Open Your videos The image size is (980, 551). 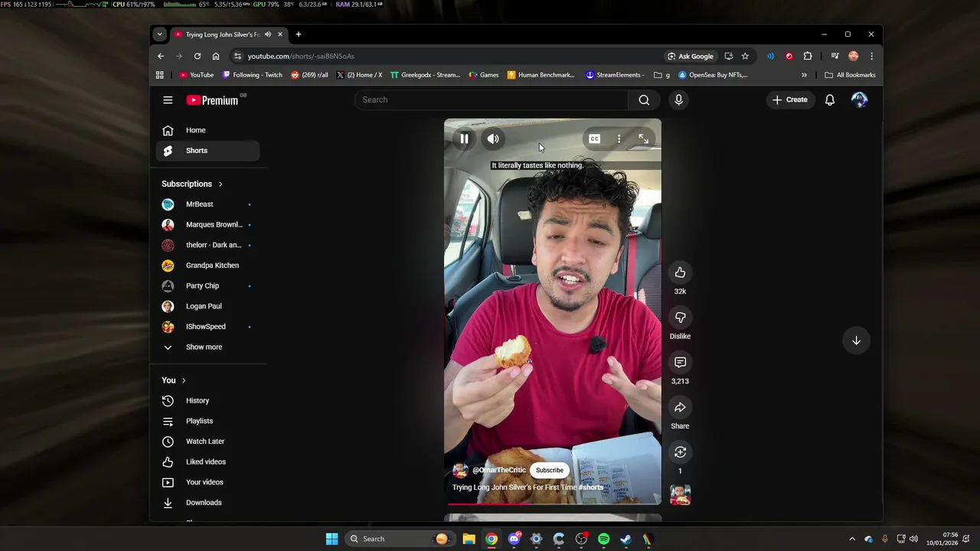(207, 482)
